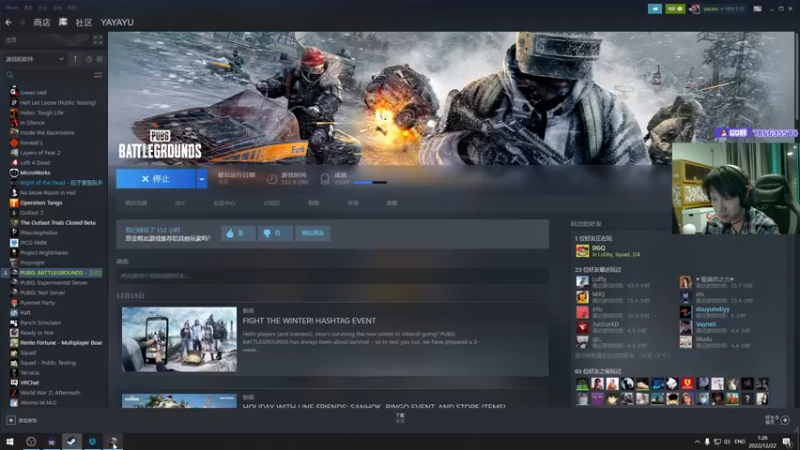Image resolution: width=800 pixels, height=450 pixels.
Task: Click the blue power icon in taskbar
Action: click(92, 442)
